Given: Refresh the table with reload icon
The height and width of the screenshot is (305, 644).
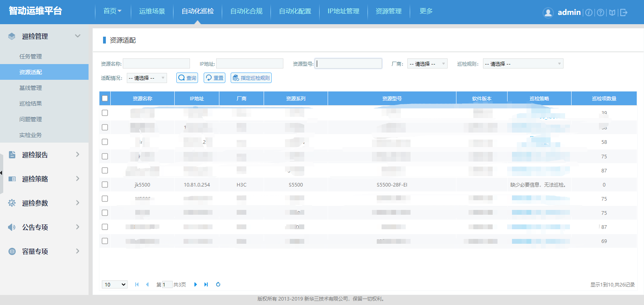Looking at the screenshot, I should tap(218, 284).
